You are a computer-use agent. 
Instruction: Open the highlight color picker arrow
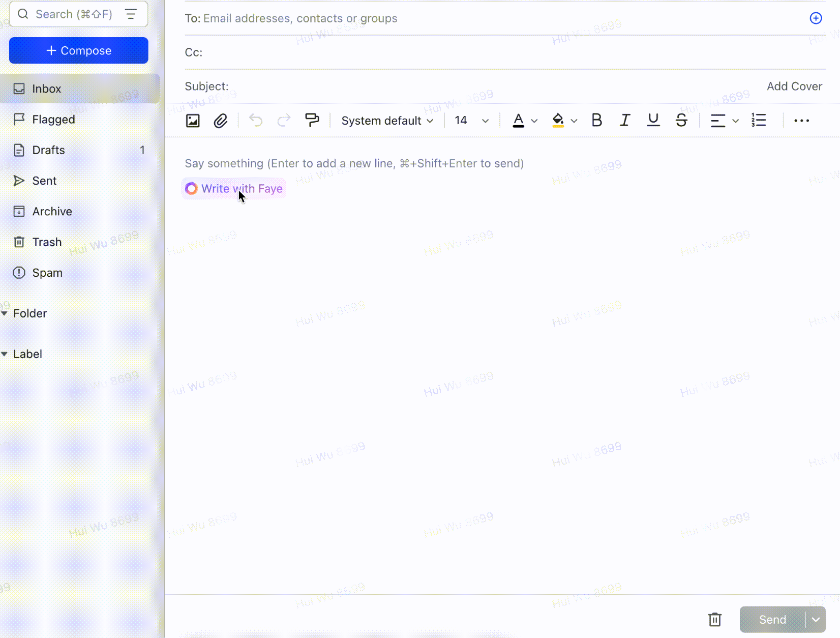click(574, 121)
